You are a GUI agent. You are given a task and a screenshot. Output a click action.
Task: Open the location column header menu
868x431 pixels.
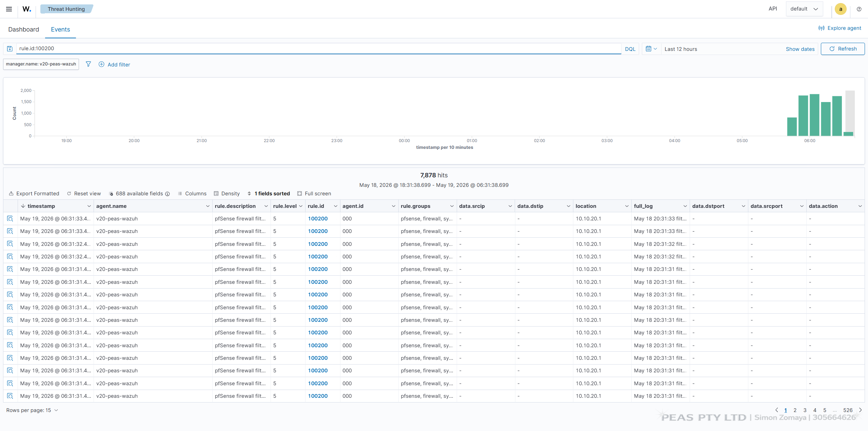627,206
